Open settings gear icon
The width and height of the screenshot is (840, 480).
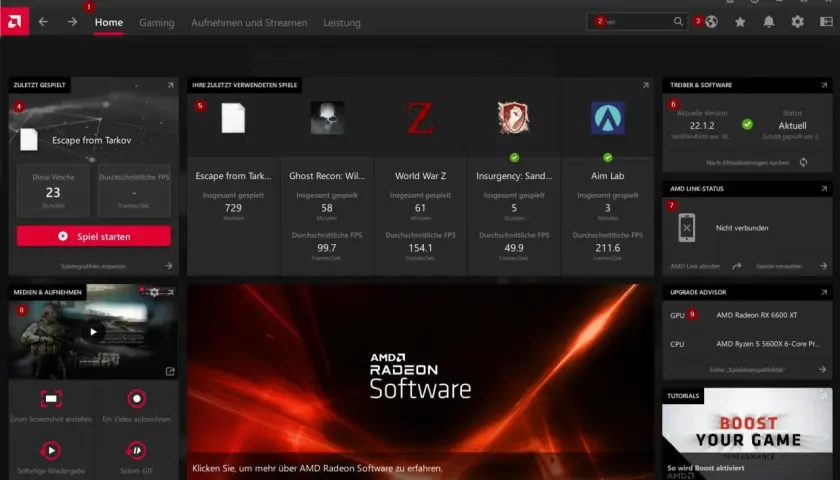(798, 22)
